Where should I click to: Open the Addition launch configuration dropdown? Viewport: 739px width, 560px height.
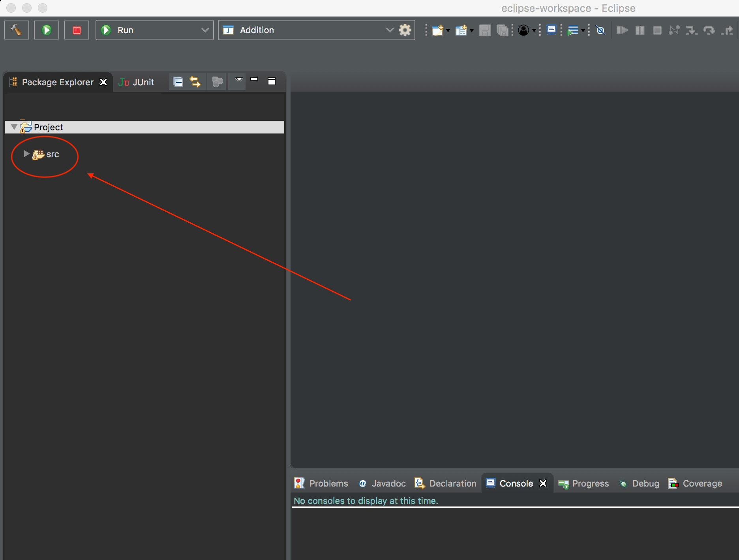390,30
